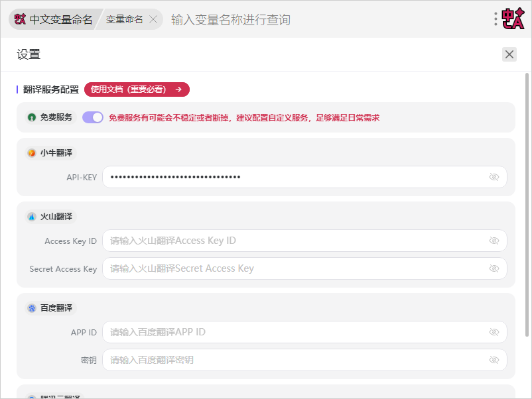Click the red 免费服务有可能会不稳定 warning text
Viewport: 532px width, 399px height.
tap(244, 118)
